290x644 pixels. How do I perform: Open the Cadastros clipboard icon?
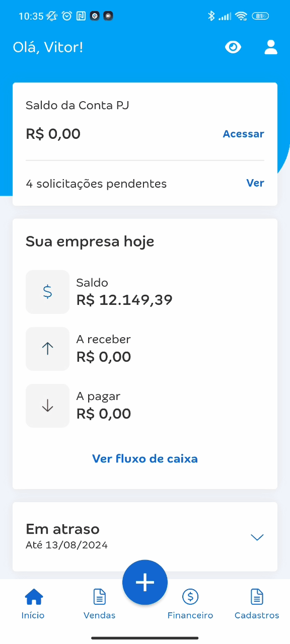(257, 597)
